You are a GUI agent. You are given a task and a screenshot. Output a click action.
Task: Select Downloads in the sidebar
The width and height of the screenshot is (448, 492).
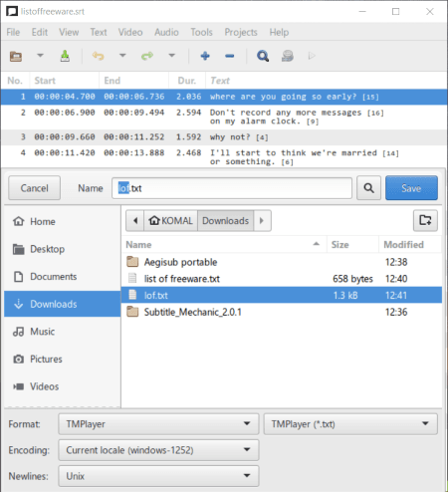tap(63, 304)
